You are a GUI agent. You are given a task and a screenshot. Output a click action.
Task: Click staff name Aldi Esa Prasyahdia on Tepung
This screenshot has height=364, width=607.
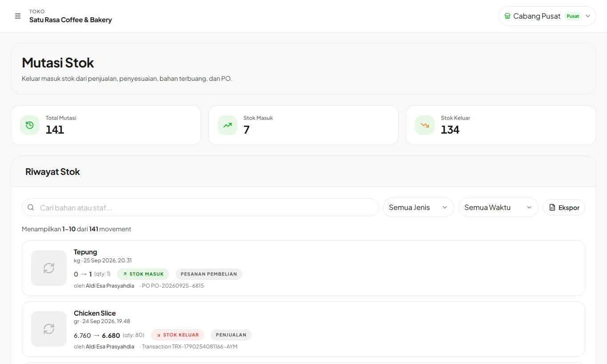(x=110, y=286)
